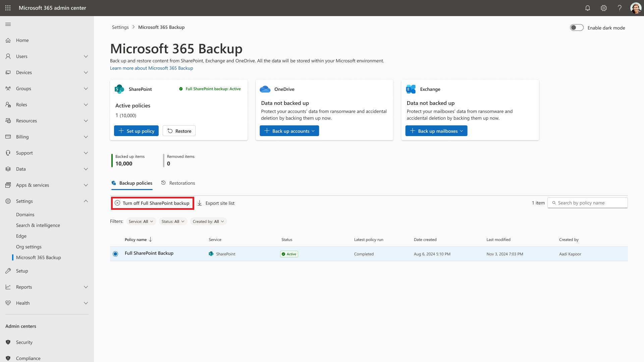
Task: Collapse the Settings menu chevron
Action: coord(86,201)
